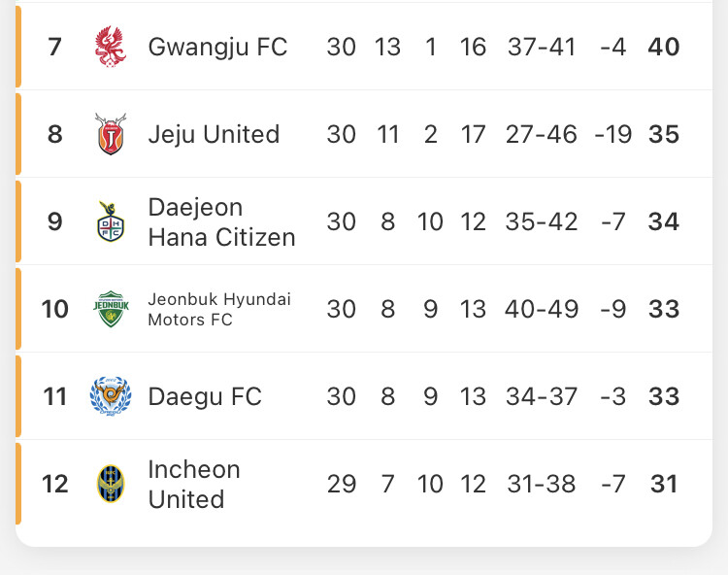Click the Daegu FC club crest

click(x=111, y=396)
